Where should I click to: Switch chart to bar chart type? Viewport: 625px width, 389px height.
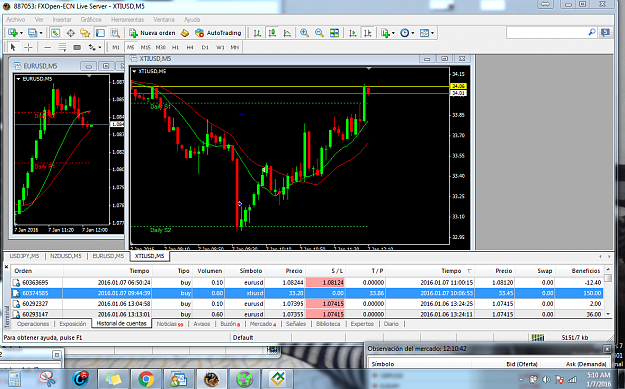pos(257,33)
